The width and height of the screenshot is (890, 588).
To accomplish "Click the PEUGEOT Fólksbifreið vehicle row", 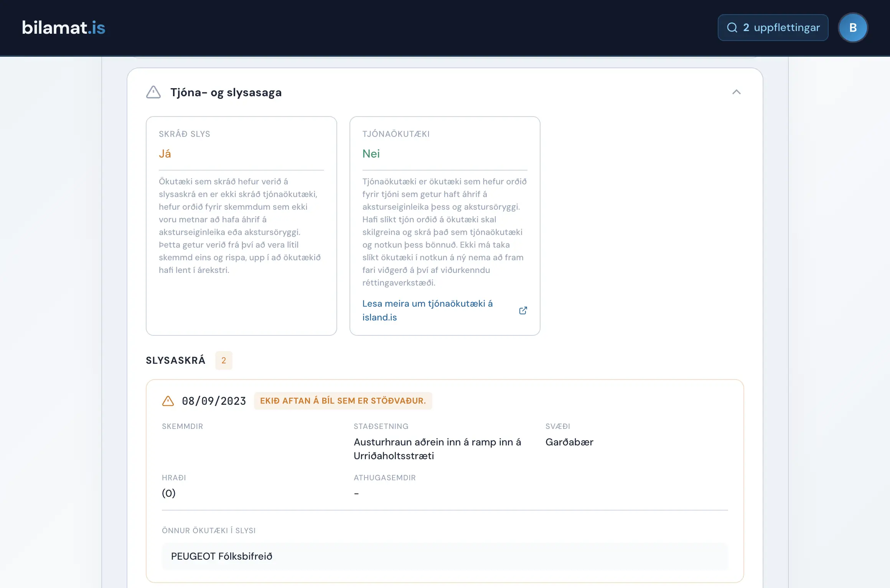I will pos(445,556).
